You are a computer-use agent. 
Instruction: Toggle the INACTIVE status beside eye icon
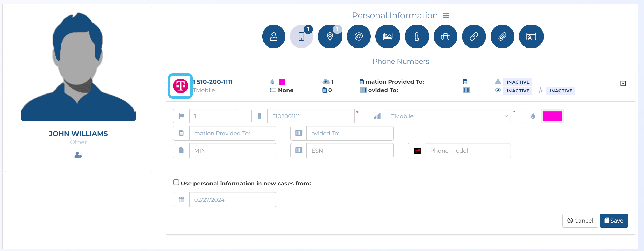(x=518, y=91)
